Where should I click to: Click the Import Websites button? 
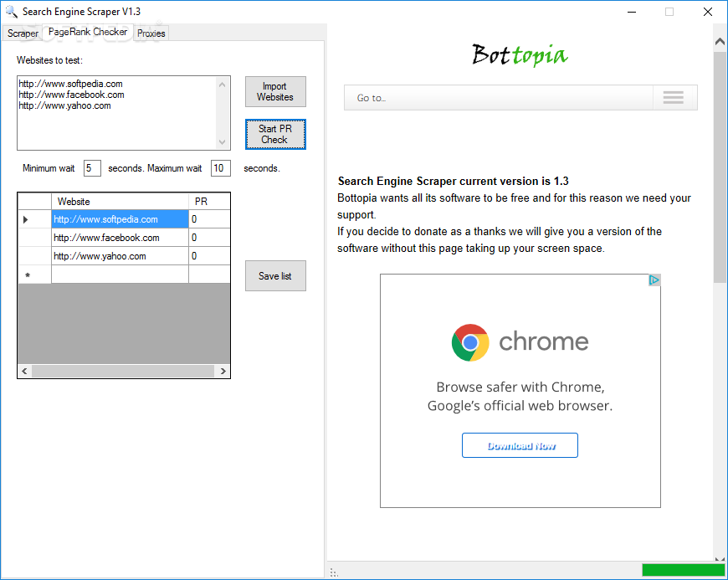click(x=275, y=91)
